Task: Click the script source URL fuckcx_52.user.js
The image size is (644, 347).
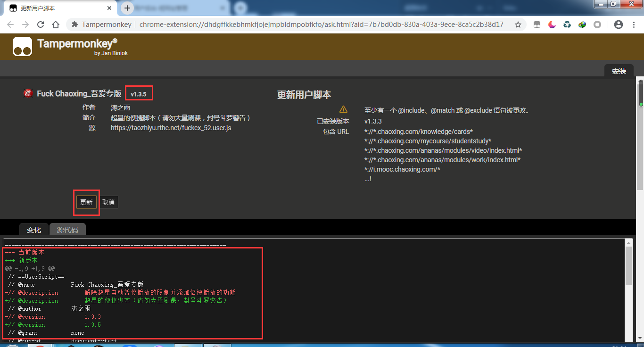Action: [171, 128]
